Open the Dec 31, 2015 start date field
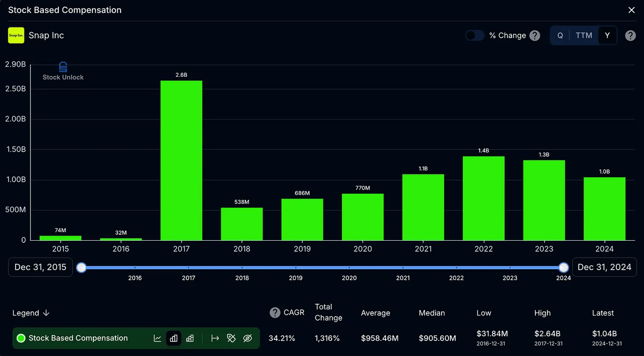644x356 pixels. (40, 267)
